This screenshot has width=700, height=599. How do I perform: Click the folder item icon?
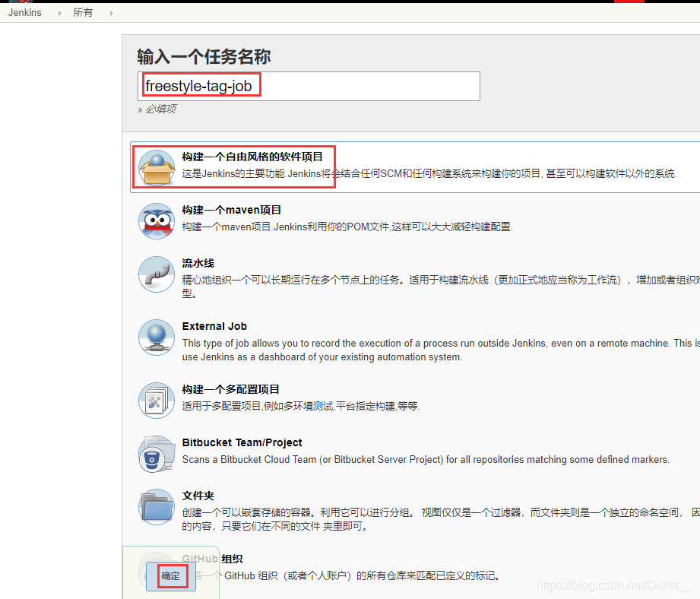[x=157, y=507]
